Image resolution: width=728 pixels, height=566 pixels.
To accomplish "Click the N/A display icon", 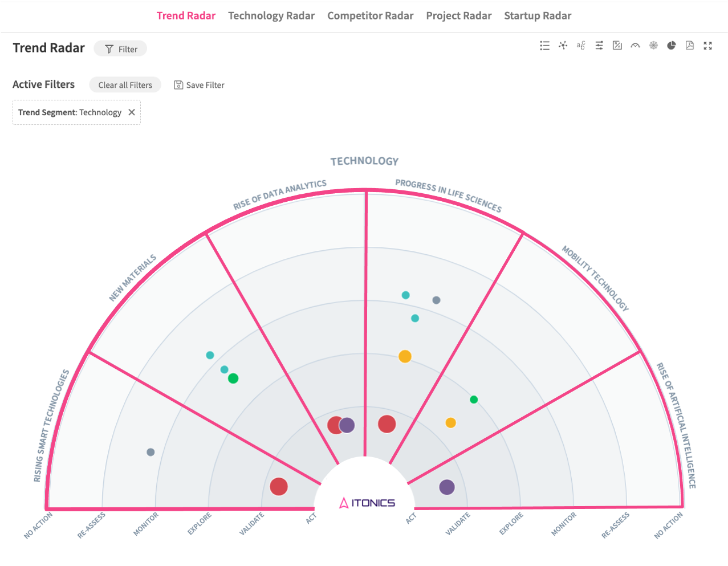I will point(617,46).
